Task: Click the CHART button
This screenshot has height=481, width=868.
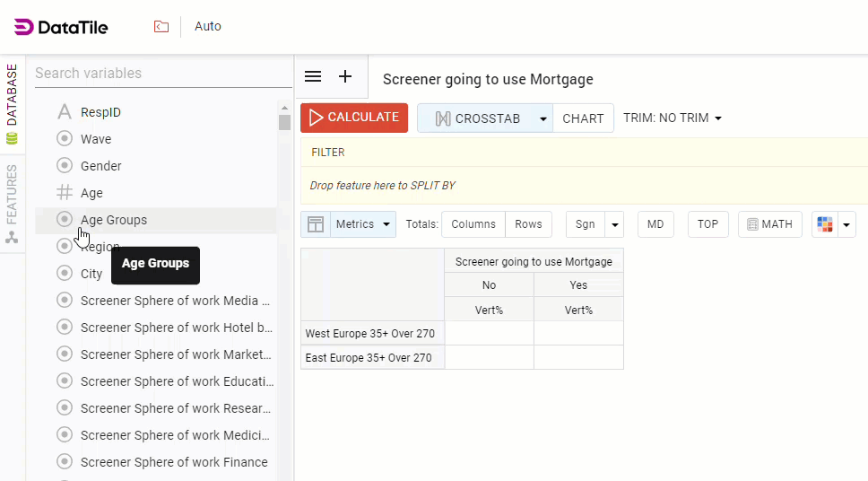Action: tap(583, 118)
